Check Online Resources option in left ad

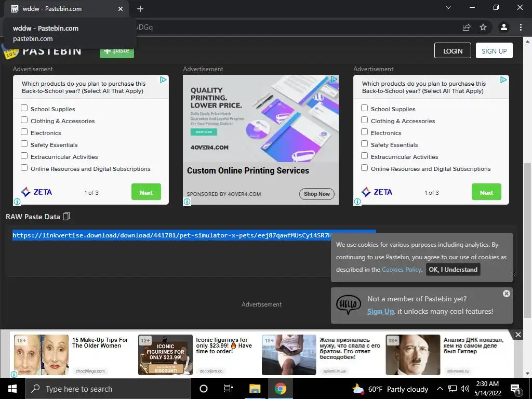tap(24, 168)
